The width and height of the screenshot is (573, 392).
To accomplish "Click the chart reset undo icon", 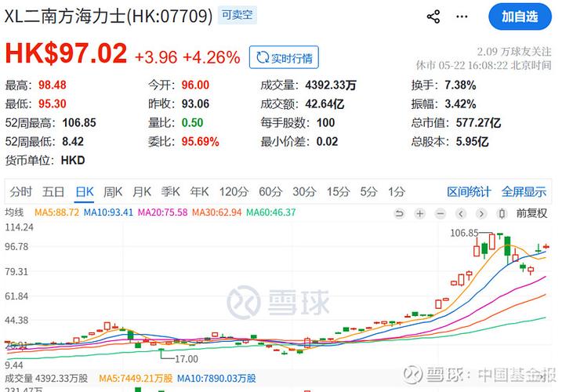I will point(400,213).
